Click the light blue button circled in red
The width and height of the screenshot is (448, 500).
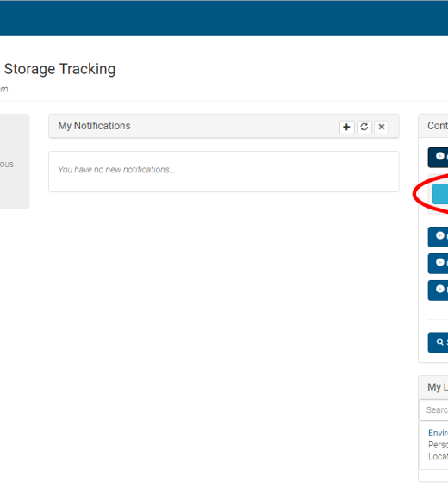coord(440,194)
